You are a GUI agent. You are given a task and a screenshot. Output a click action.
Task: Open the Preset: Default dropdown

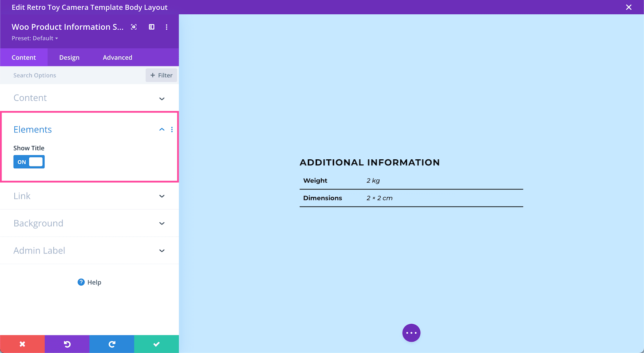click(35, 38)
